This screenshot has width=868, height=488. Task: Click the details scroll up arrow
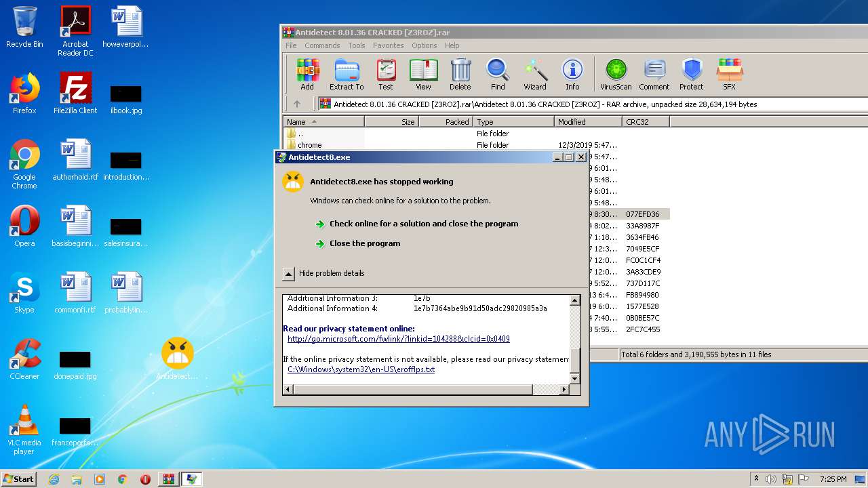[575, 300]
